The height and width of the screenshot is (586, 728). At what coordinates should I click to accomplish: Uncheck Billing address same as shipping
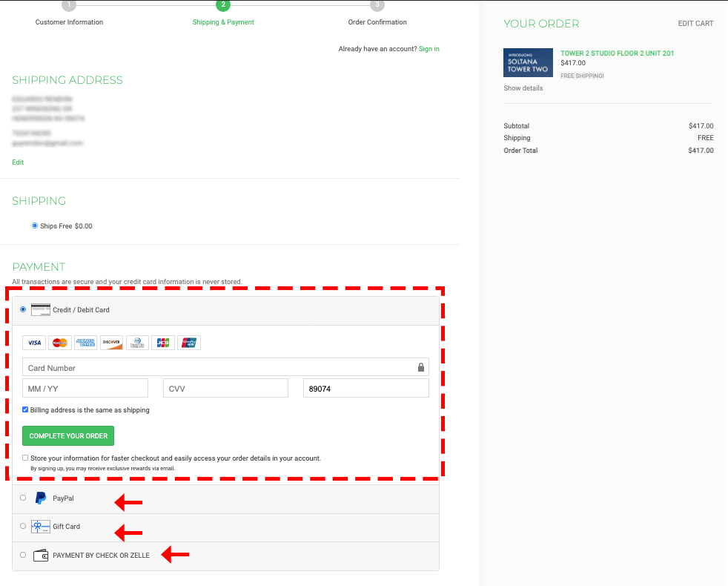point(25,409)
